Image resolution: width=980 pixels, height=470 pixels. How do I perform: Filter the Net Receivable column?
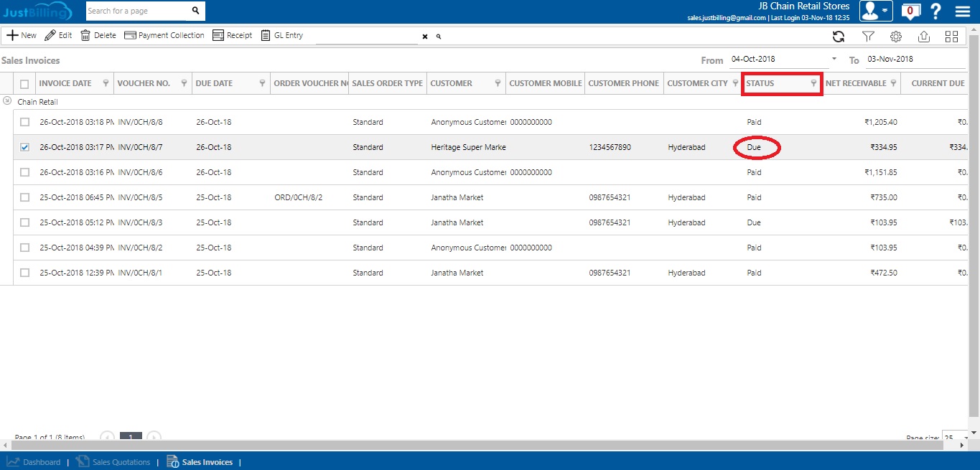point(893,83)
